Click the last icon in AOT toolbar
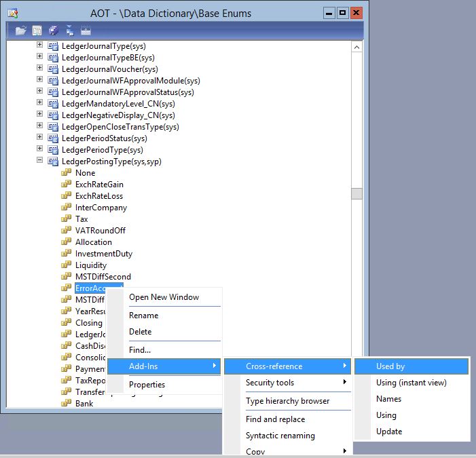 click(86, 30)
